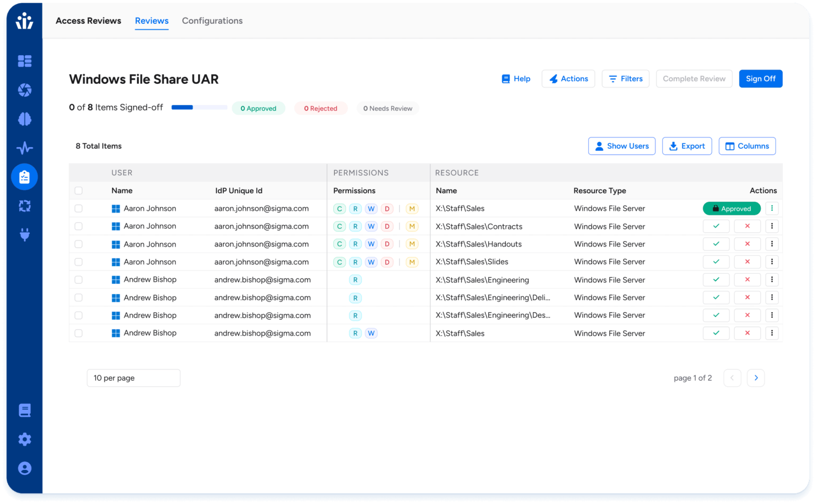This screenshot has width=816, height=504.
Task: Approve the X:\Staff\Sales\Contracts row with checkmark
Action: tap(716, 226)
